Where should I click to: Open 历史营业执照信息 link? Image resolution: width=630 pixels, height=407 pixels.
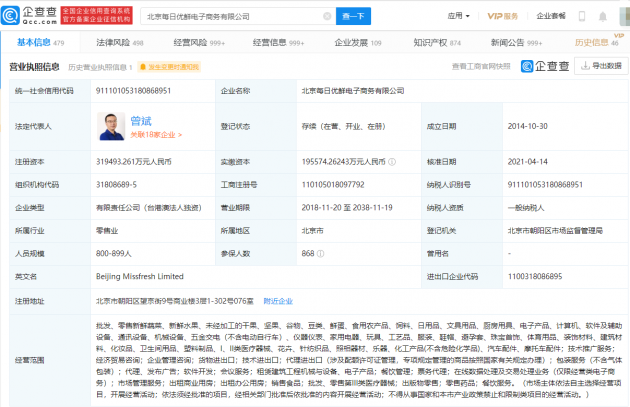point(100,67)
